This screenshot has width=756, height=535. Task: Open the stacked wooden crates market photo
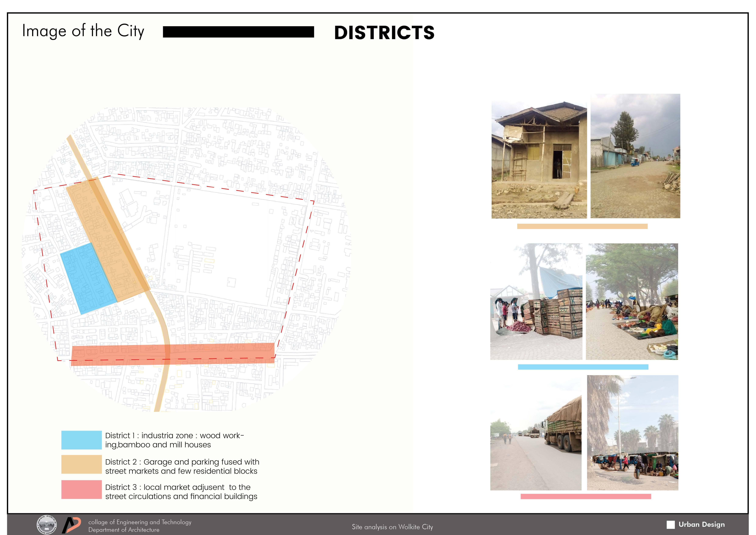(x=536, y=301)
